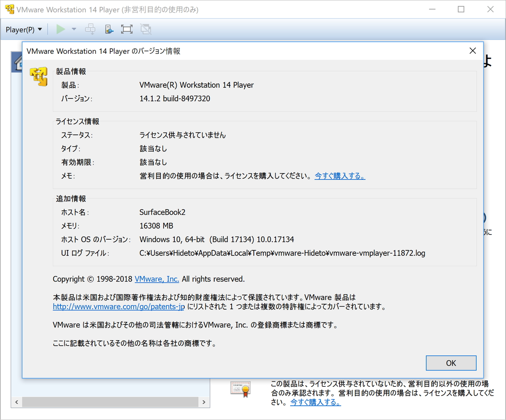The height and width of the screenshot is (420, 506).
Task: Open the Player(P) menu
Action: [24, 29]
